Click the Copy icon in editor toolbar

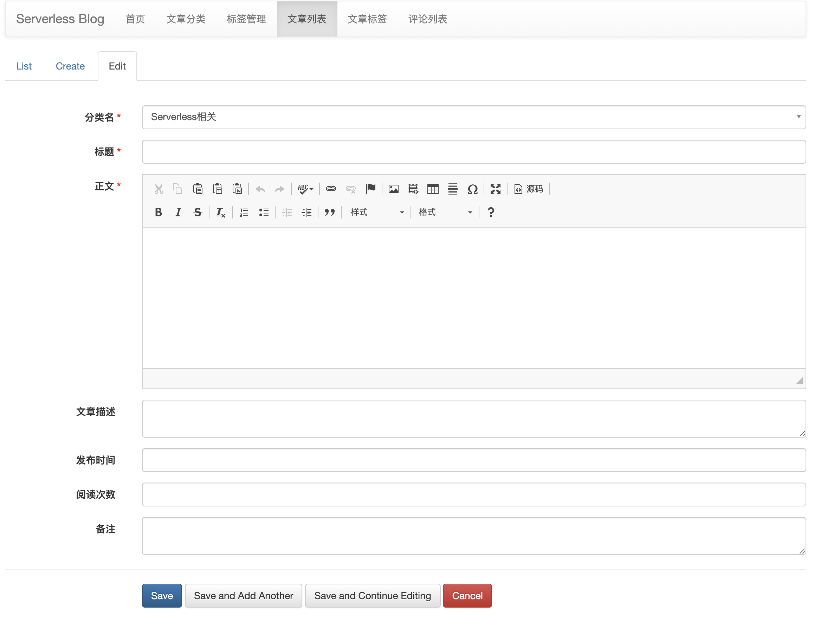point(178,189)
